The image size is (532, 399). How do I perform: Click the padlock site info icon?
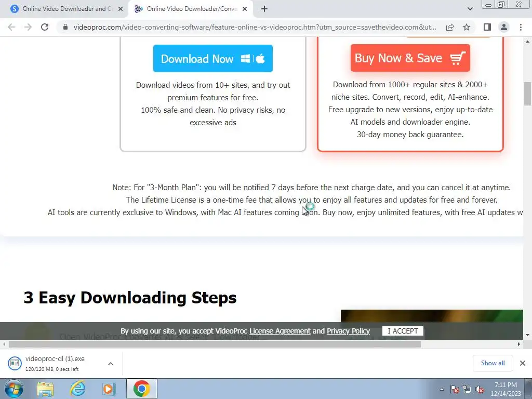tap(65, 27)
